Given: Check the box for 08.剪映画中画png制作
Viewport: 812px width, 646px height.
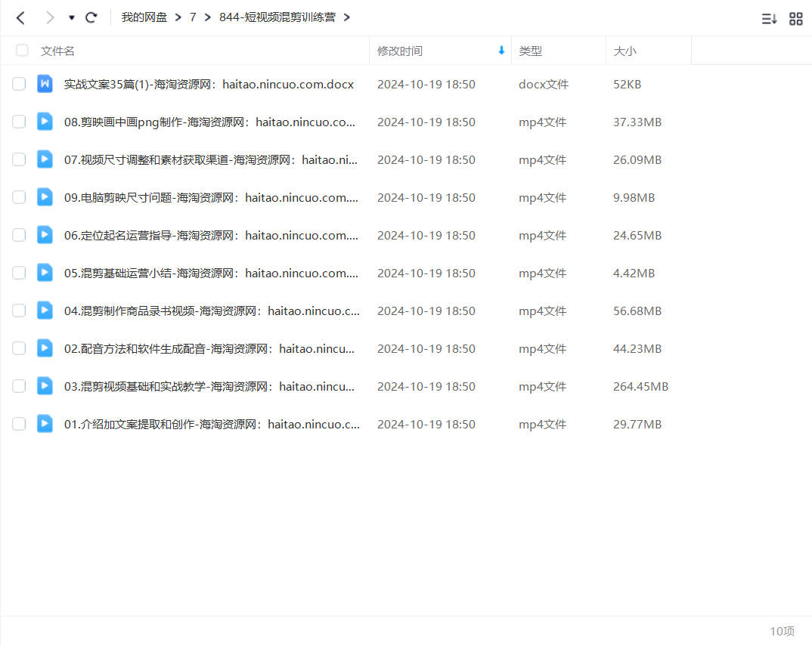Looking at the screenshot, I should [19, 122].
